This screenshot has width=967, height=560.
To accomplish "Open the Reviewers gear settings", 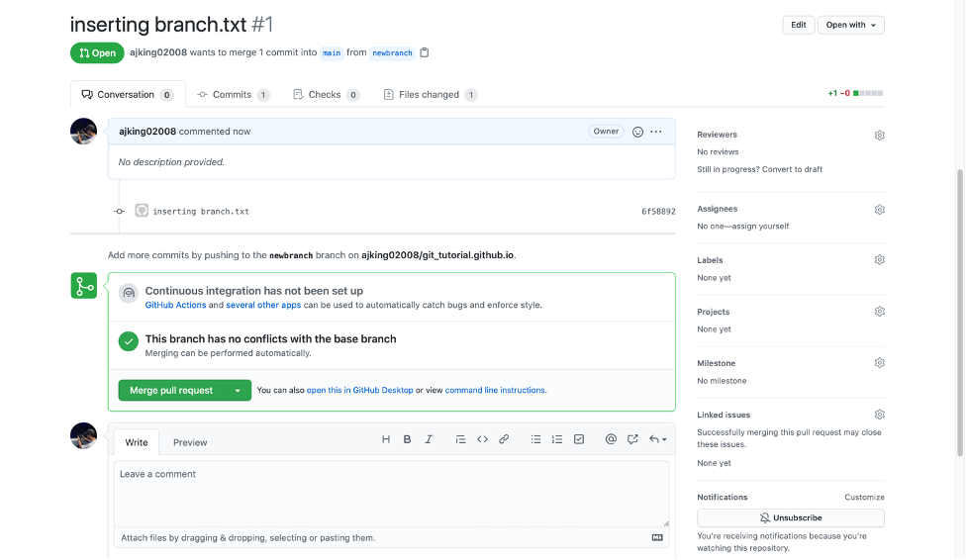I will click(x=879, y=135).
